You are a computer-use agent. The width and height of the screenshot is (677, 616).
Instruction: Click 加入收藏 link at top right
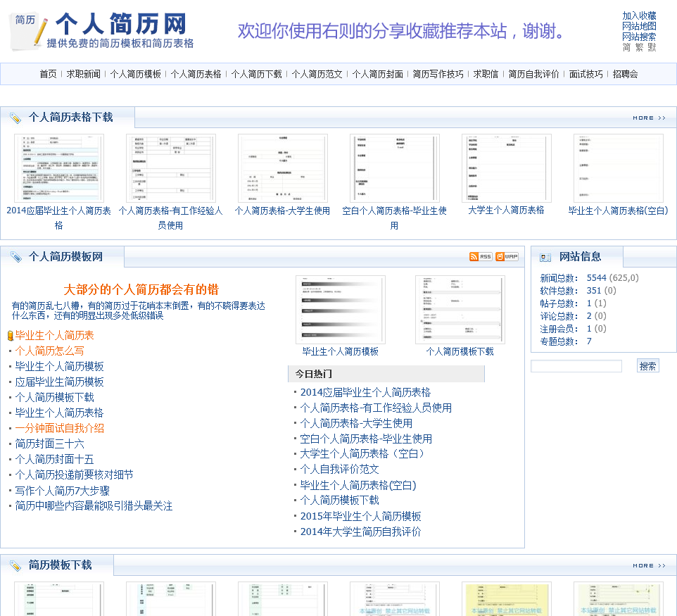(639, 16)
